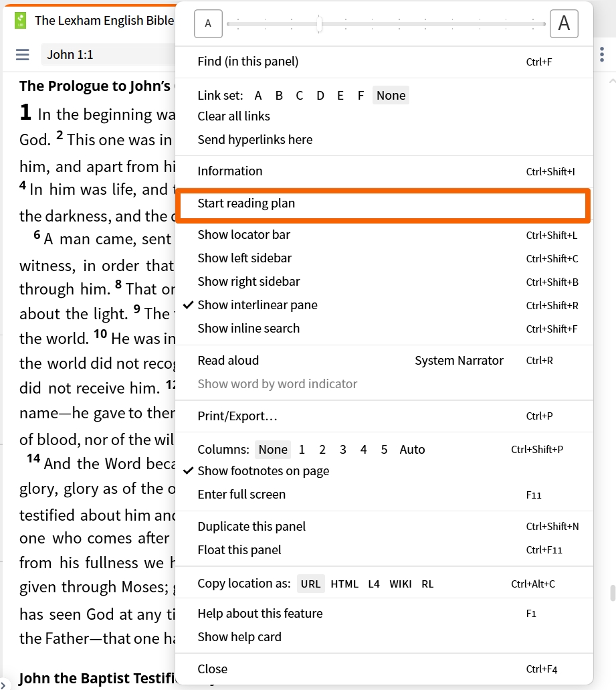The image size is (616, 690).
Task: Choose link set F
Action: pyautogui.click(x=361, y=96)
